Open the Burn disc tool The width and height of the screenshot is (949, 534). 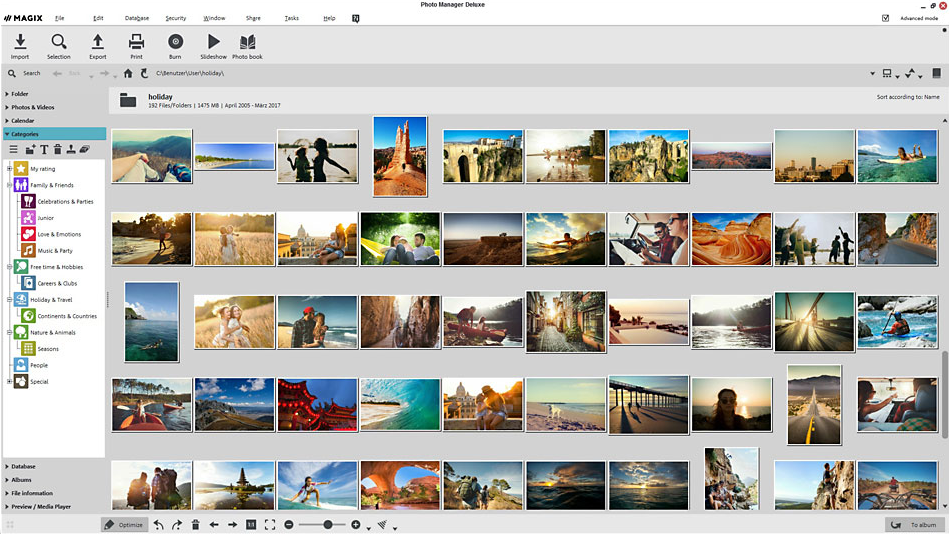click(175, 41)
